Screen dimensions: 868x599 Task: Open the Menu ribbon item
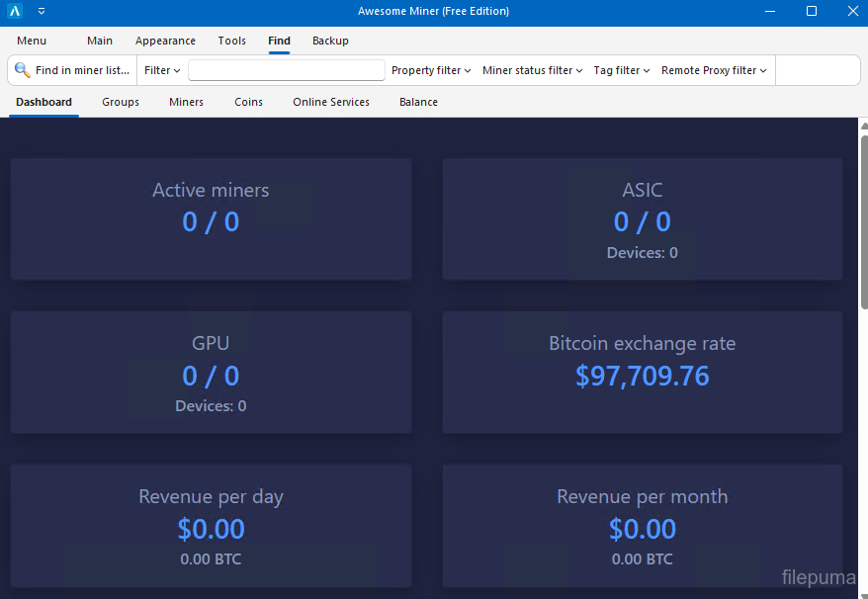click(x=32, y=41)
